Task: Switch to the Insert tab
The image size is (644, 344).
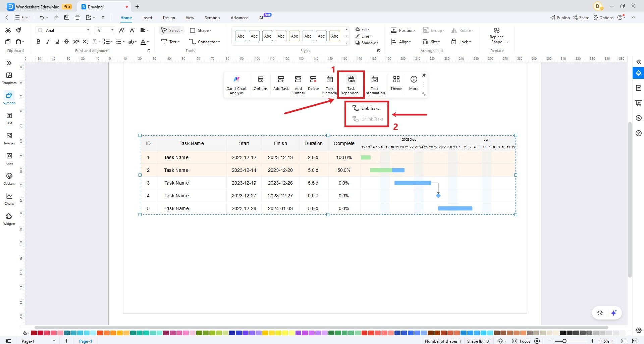Action: pos(147,17)
